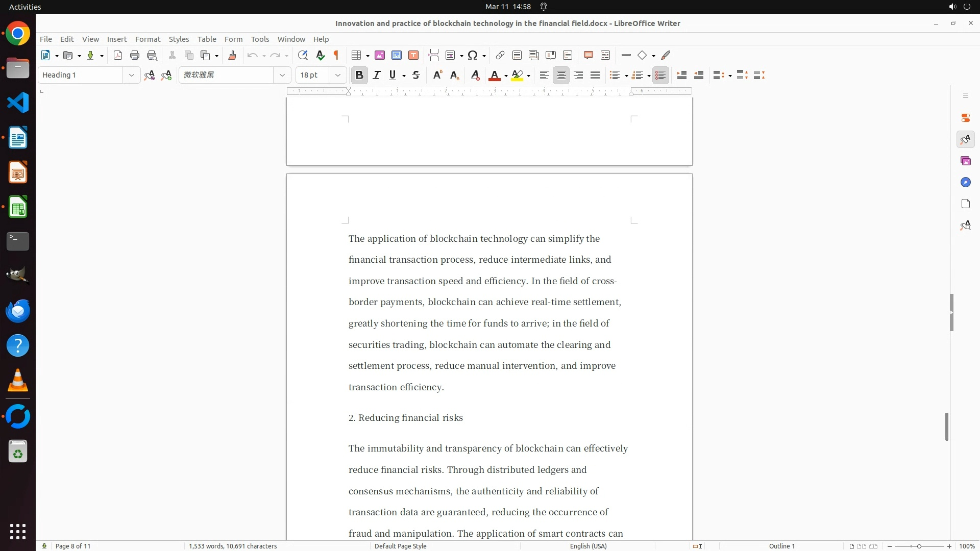Insert an image from toolbar

point(380,56)
